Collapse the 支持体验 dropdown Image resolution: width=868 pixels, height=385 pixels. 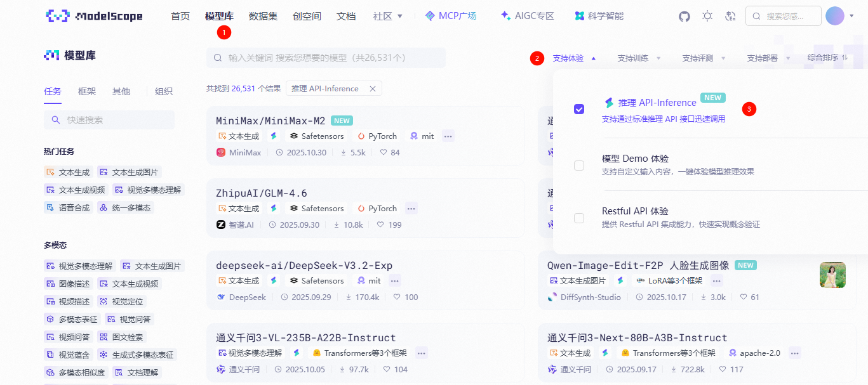(x=575, y=58)
